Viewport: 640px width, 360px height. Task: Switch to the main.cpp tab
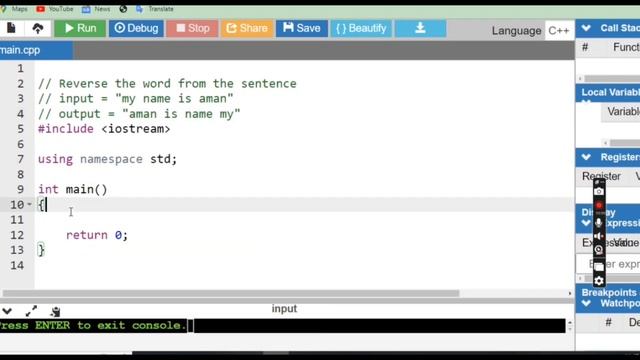click(x=36, y=50)
